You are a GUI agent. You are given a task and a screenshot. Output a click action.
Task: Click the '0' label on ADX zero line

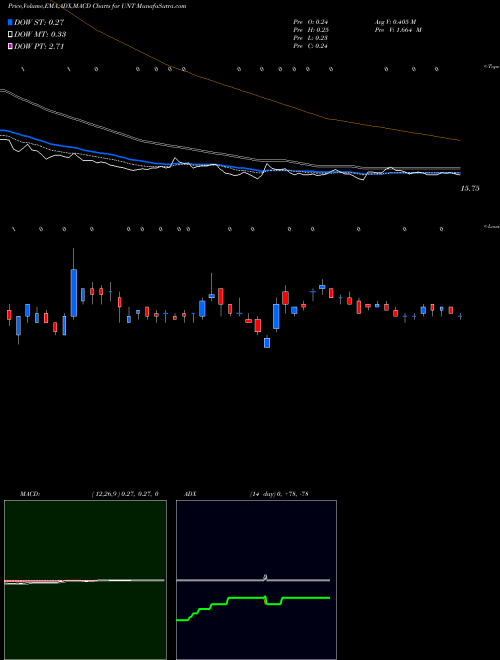tap(265, 578)
